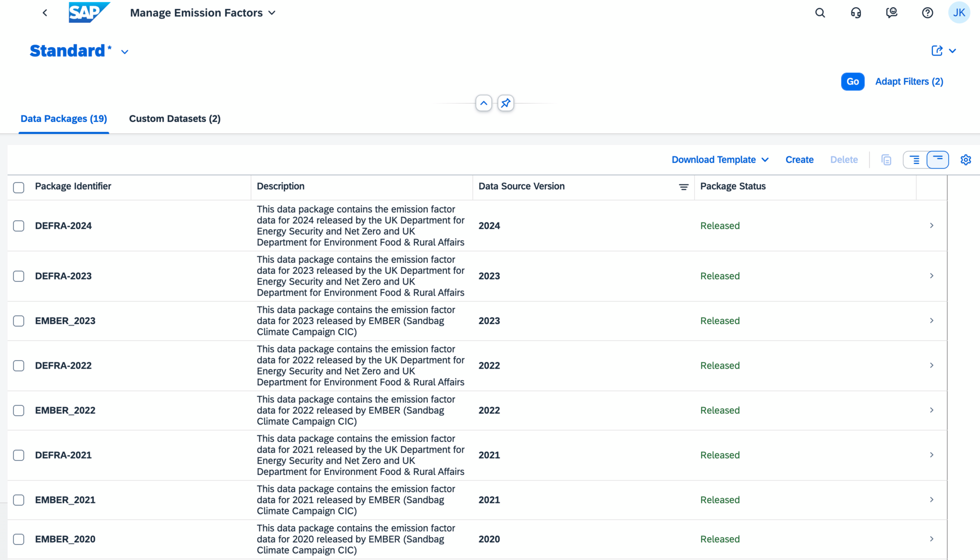The width and height of the screenshot is (980, 560).
Task: Pin the filter header bar
Action: 506,103
